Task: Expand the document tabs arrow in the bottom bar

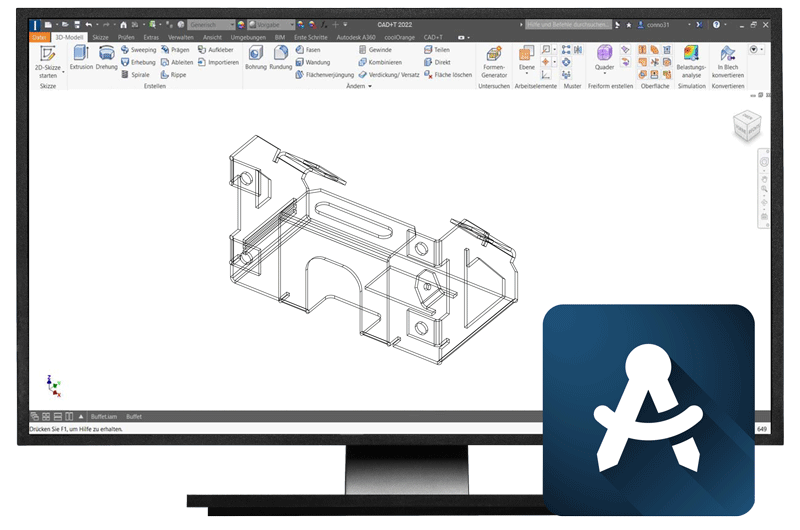Action: pos(81,417)
